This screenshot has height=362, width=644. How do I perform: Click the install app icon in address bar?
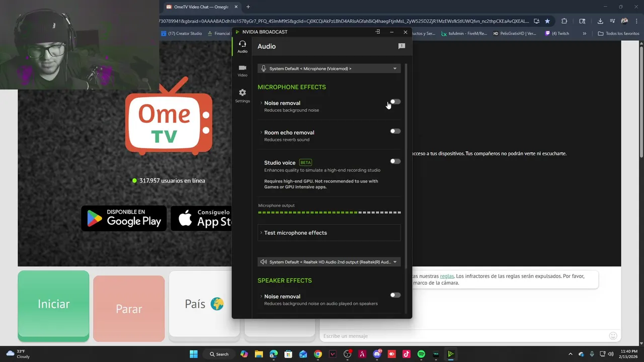pyautogui.click(x=536, y=21)
